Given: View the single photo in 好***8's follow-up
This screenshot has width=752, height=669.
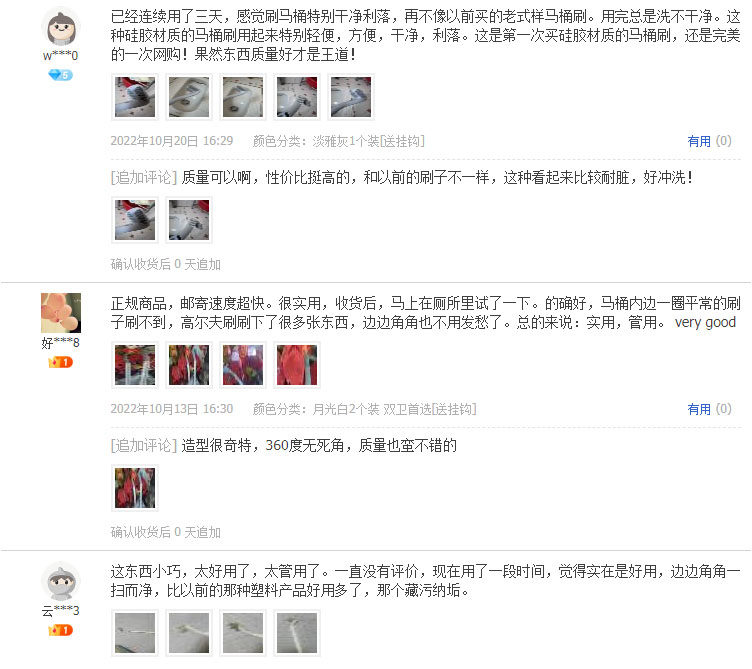Looking at the screenshot, I should pyautogui.click(x=135, y=488).
